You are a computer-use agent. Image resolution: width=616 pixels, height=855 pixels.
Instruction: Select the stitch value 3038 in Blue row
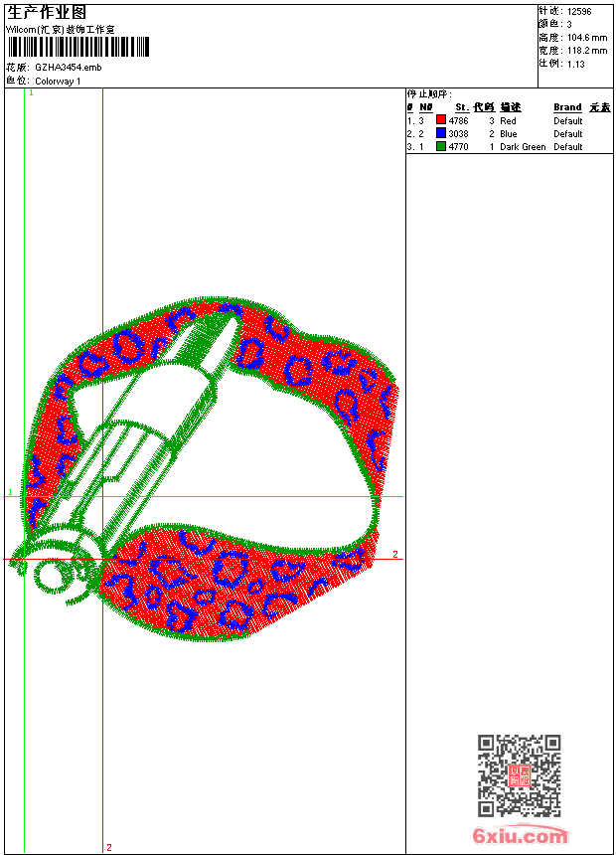click(x=458, y=133)
